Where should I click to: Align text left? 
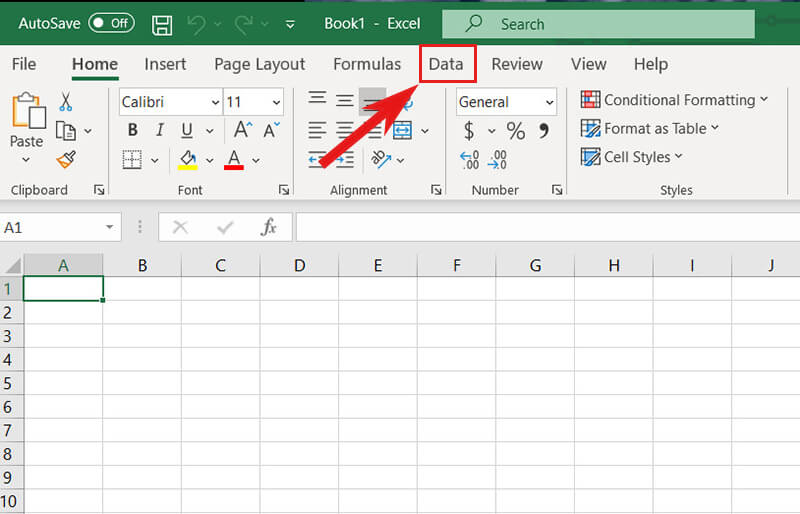[317, 130]
